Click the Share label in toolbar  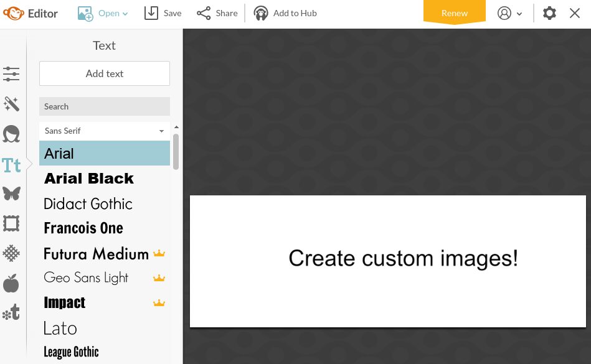coord(227,14)
